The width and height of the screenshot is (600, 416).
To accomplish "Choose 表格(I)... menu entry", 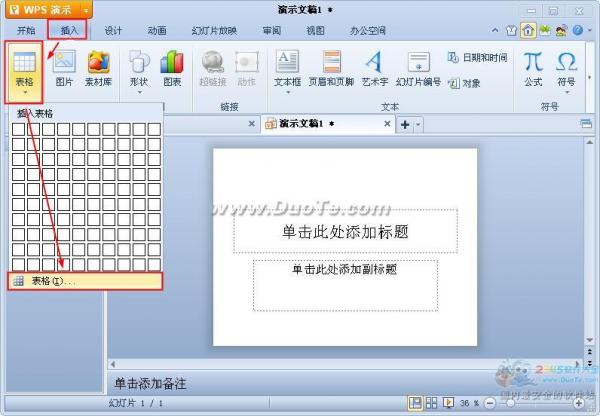I will pyautogui.click(x=85, y=281).
